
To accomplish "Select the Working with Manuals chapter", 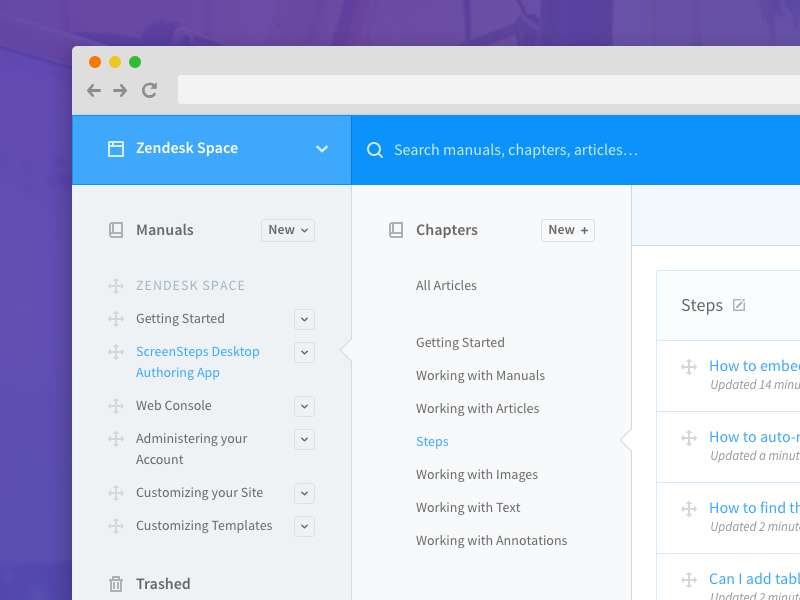I will (x=480, y=376).
